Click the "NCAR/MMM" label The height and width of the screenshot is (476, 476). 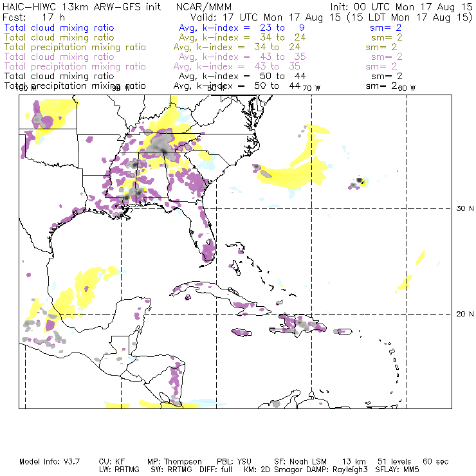coord(204,7)
